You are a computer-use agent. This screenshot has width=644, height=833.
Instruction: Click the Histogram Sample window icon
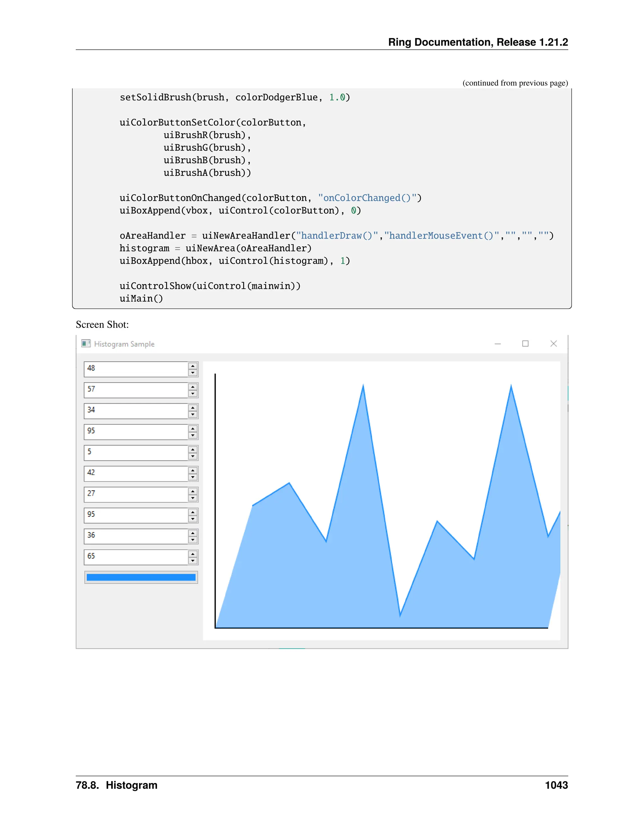coord(86,344)
